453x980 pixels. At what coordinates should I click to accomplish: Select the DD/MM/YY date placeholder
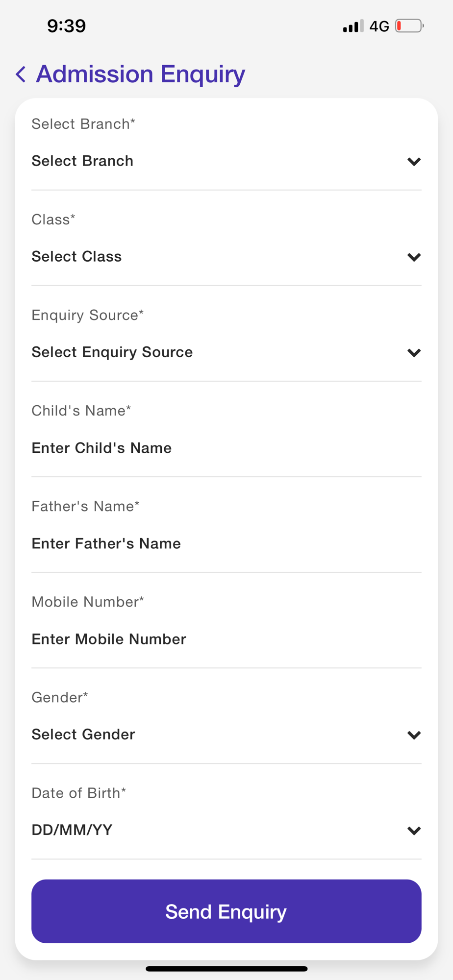[72, 830]
